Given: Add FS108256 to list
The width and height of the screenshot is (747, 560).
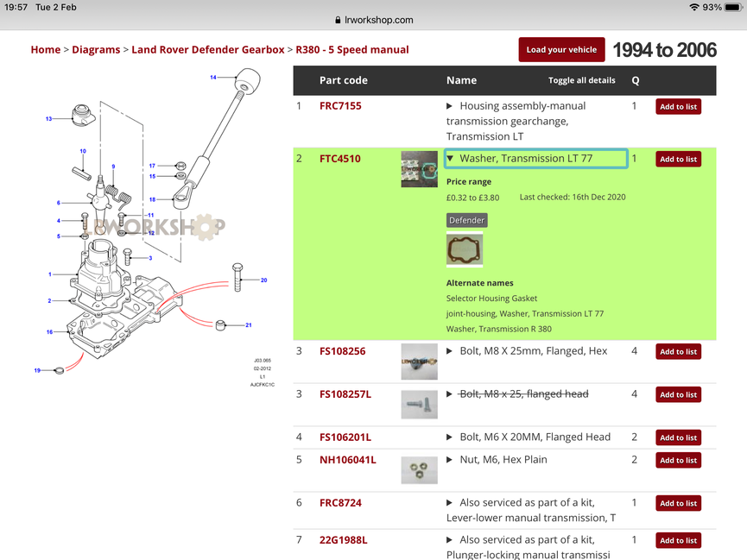Looking at the screenshot, I should 679,352.
